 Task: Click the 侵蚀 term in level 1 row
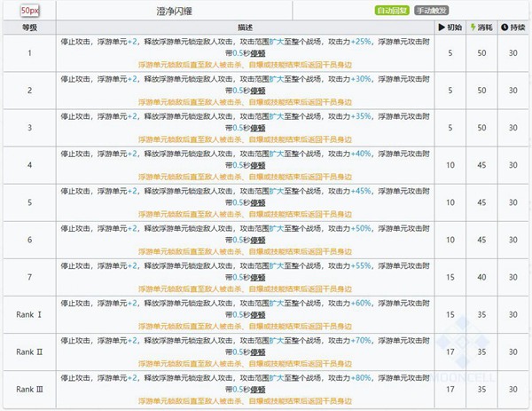point(259,53)
